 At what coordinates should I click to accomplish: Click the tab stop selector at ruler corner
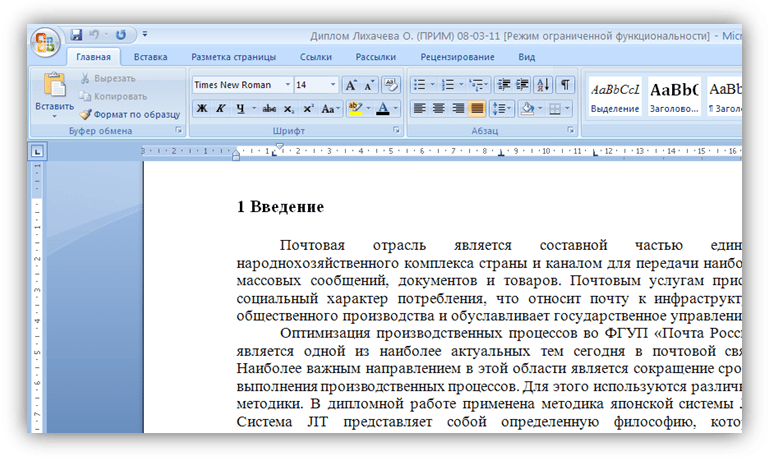pyautogui.click(x=38, y=152)
